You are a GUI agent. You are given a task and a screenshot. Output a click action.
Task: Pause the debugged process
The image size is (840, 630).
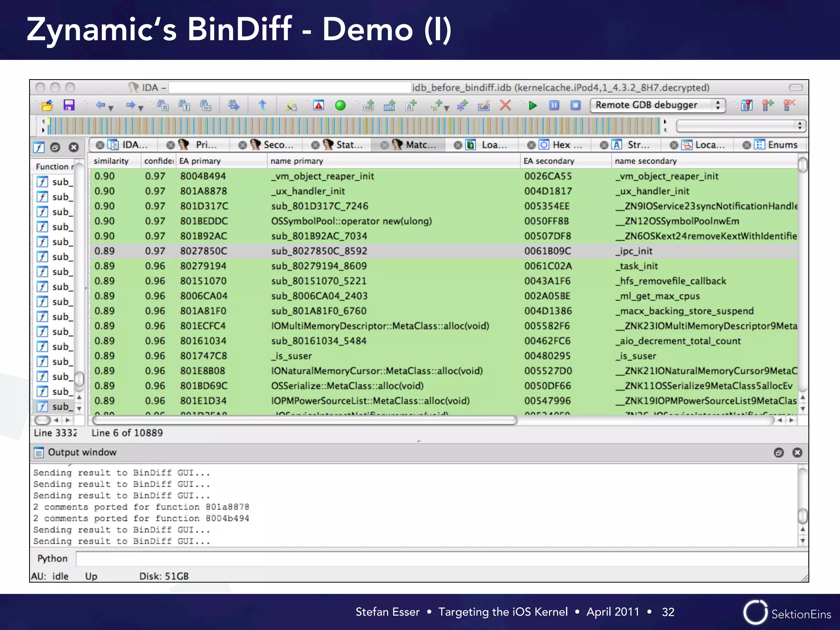[554, 105]
